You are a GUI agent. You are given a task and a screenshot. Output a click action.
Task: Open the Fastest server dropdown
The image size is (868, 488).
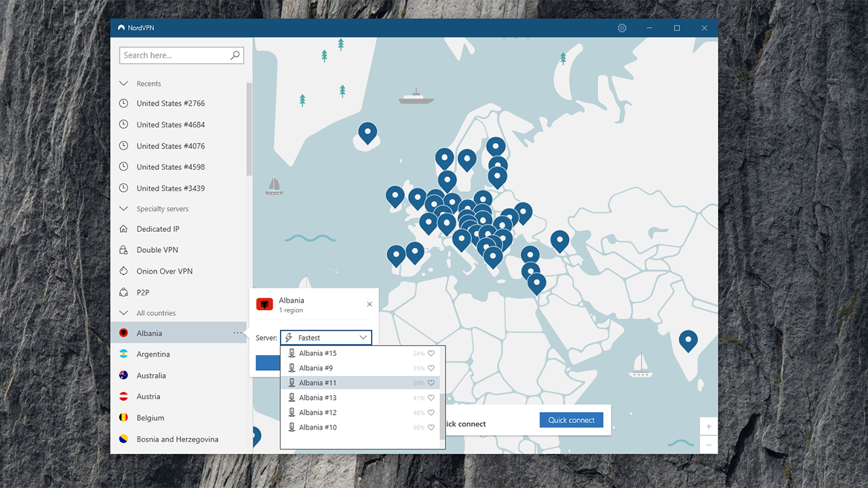click(325, 338)
